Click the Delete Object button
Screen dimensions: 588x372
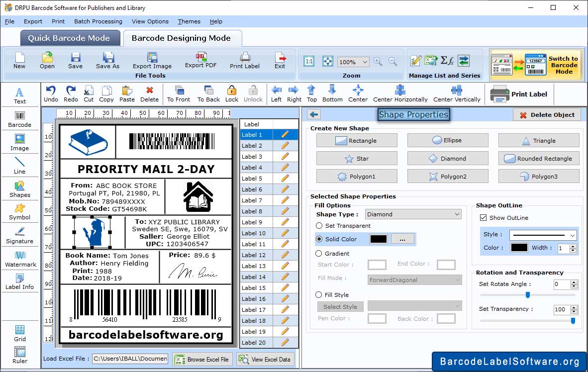[x=547, y=115]
